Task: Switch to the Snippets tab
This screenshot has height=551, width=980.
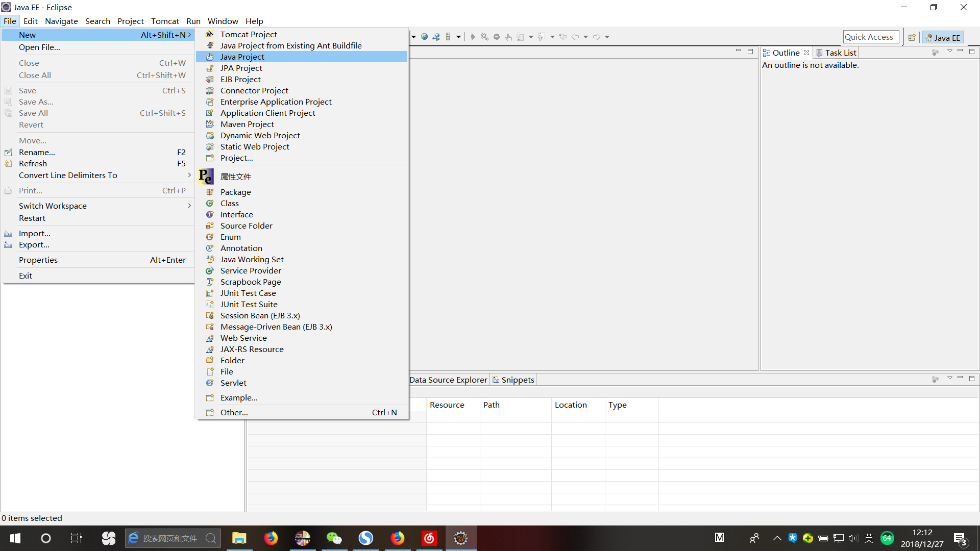Action: [x=517, y=380]
